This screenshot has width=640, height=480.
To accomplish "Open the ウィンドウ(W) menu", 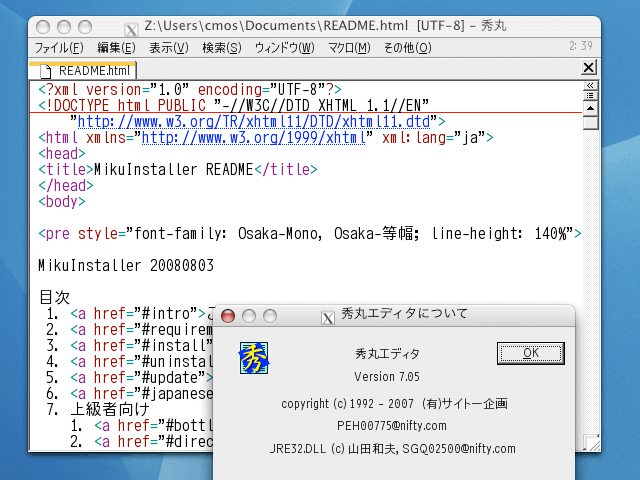I will click(x=284, y=48).
